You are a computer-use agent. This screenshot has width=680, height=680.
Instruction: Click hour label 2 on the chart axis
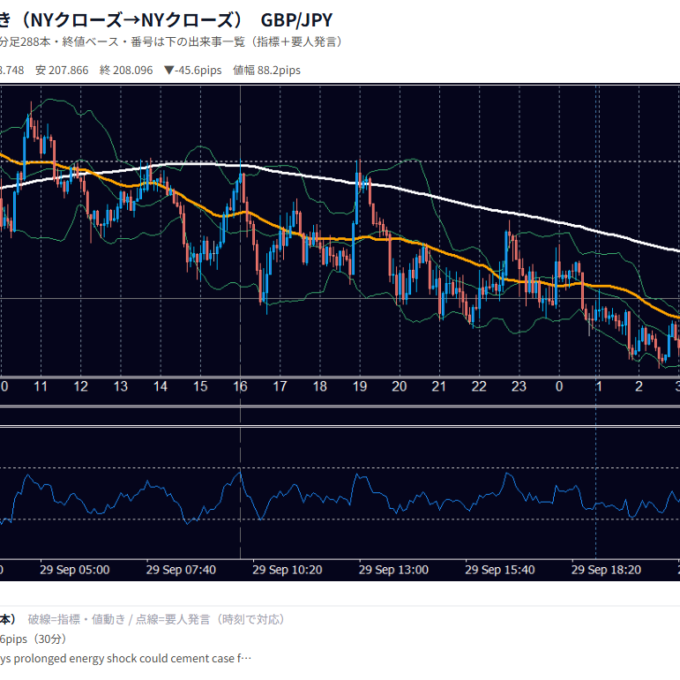point(639,386)
